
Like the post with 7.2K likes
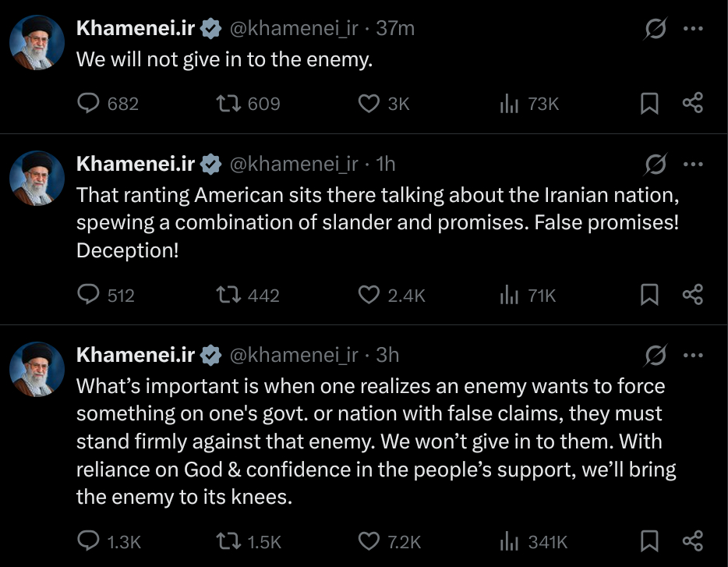[x=368, y=540]
